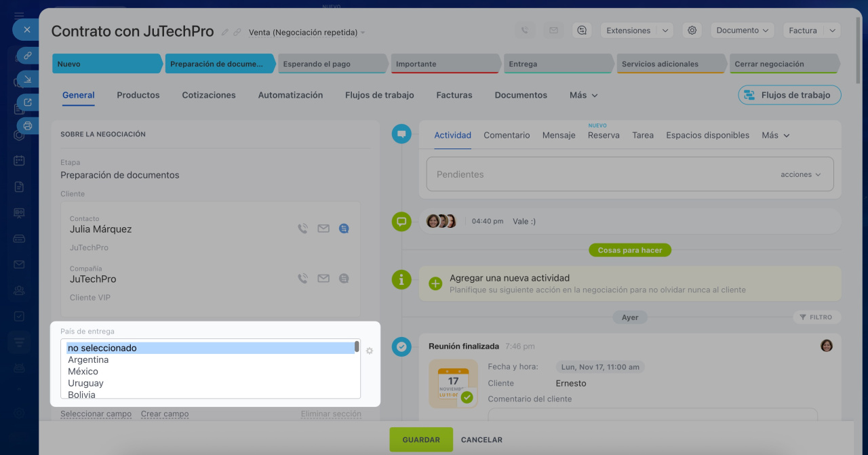Image resolution: width=868 pixels, height=455 pixels.
Task: Switch to the Productos tab
Action: click(x=138, y=96)
